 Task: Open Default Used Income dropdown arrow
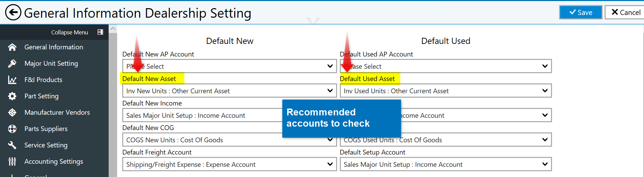pyautogui.click(x=545, y=115)
